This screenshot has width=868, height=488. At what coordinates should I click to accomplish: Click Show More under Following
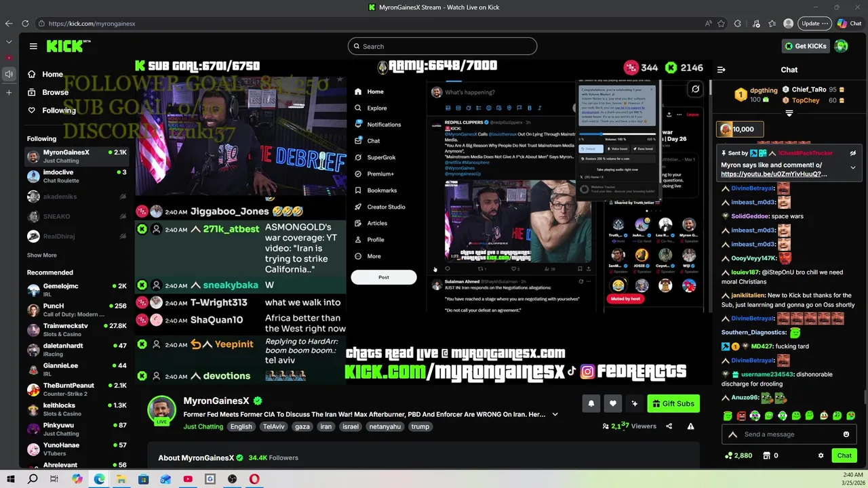point(41,256)
